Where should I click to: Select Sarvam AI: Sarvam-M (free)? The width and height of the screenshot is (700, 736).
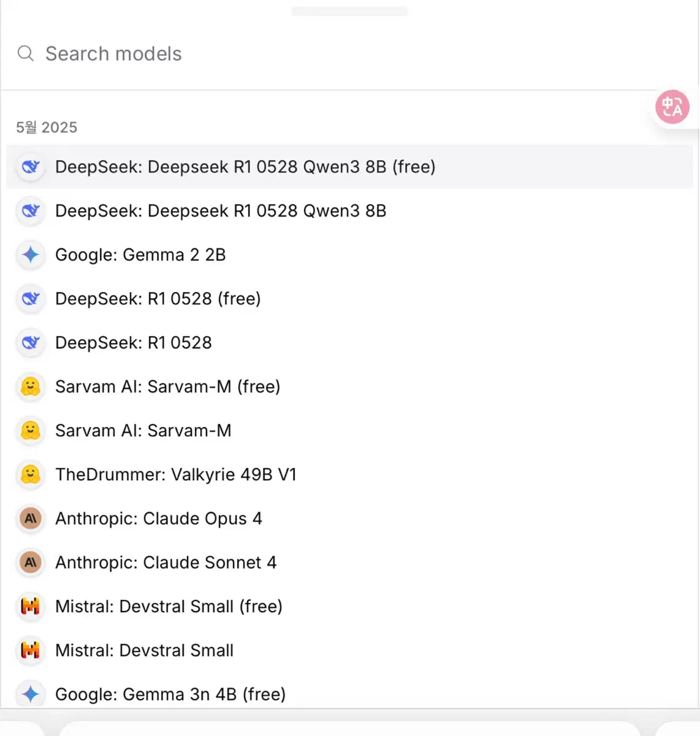pos(349,386)
